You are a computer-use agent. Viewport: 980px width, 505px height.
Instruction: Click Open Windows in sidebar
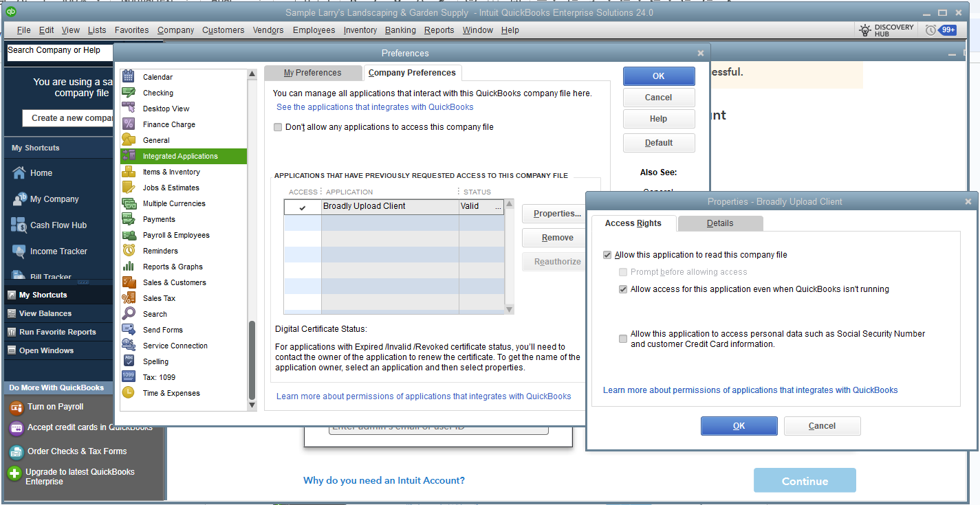[x=57, y=350]
